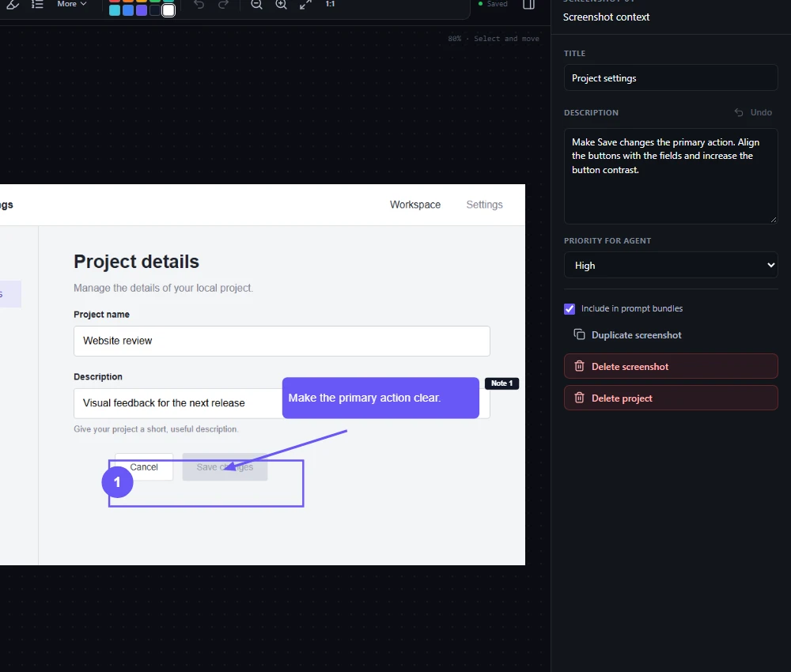Pick the cyan color swatch
The width and height of the screenshot is (791, 672).
(x=115, y=10)
